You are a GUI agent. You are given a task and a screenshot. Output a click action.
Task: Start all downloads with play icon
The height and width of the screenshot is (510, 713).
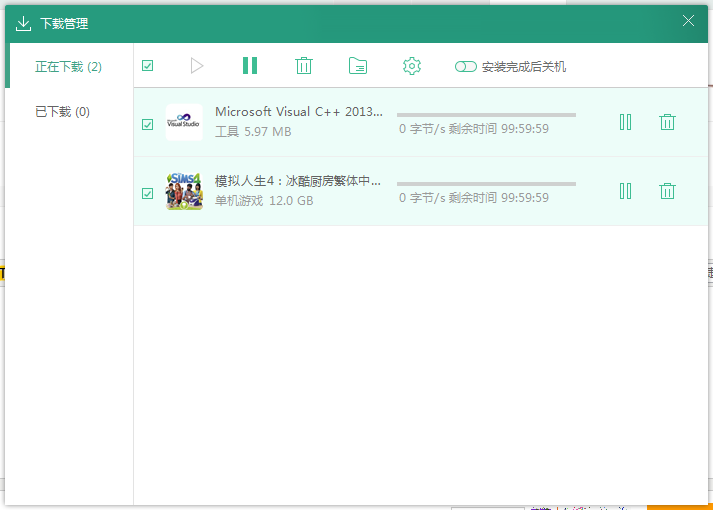(196, 66)
